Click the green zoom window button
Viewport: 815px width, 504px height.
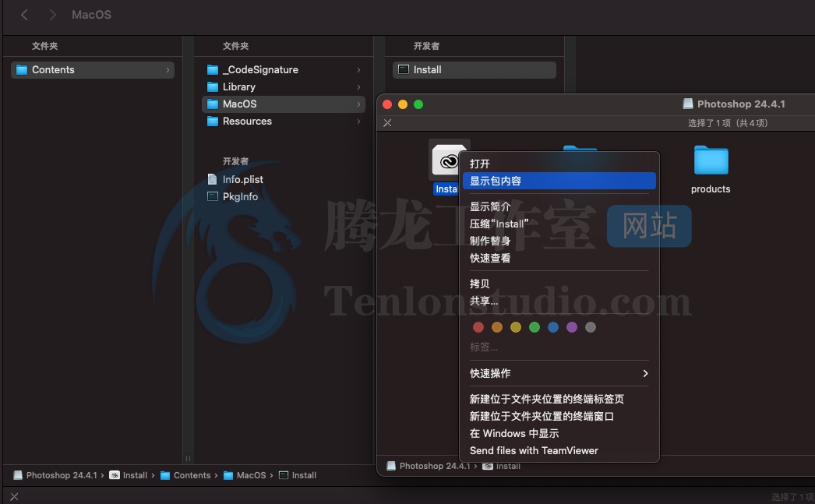pos(418,104)
